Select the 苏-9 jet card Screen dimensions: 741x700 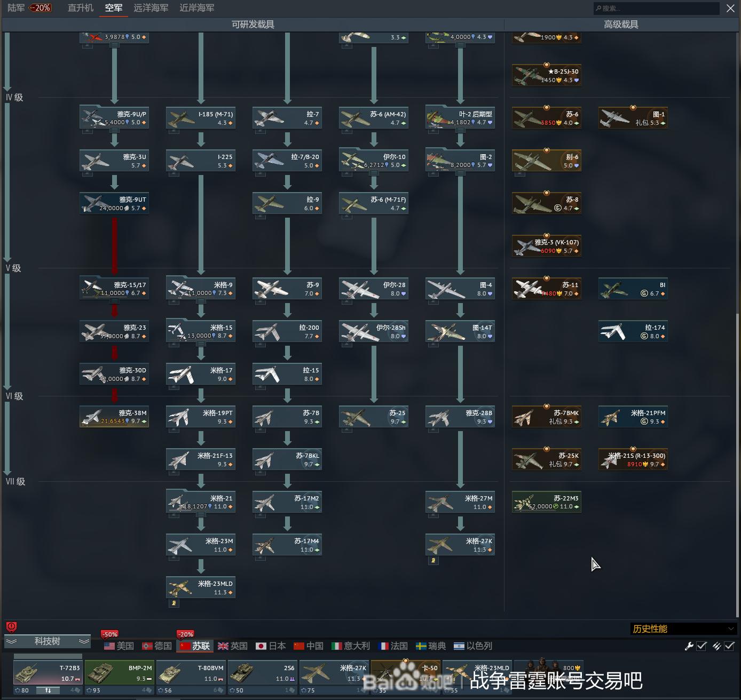[x=287, y=288]
